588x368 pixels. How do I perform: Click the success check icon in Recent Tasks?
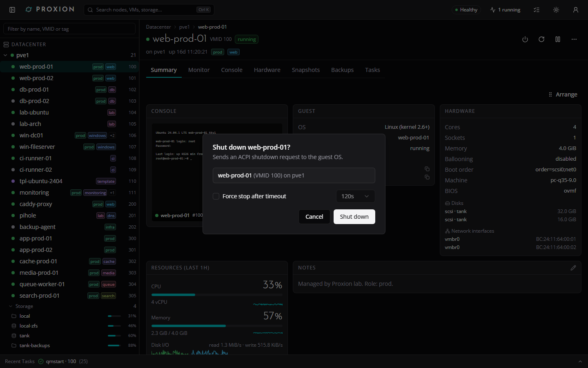tap(41, 361)
